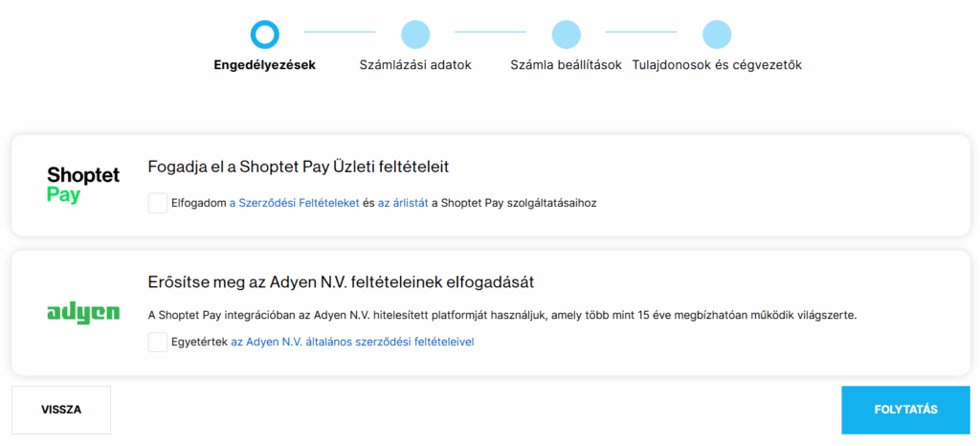Click heading Fogadja el a Shoptet Pay Üzleti feltételeit
This screenshot has width=980, height=446.
click(299, 167)
